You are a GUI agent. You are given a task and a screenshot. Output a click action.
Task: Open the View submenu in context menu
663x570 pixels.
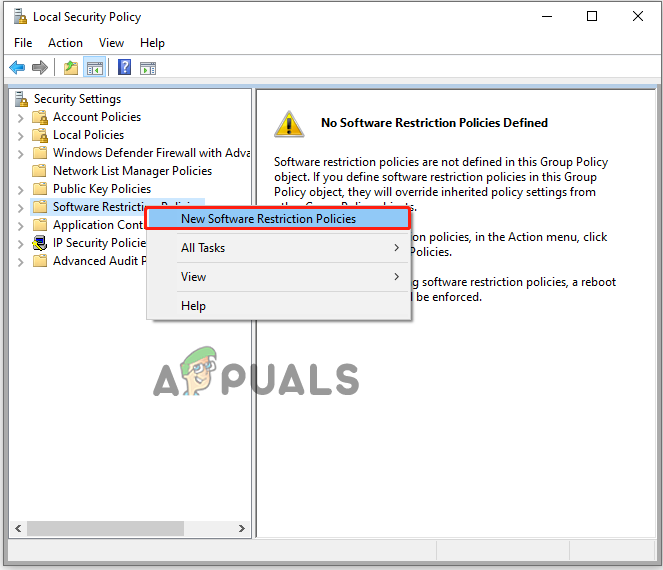click(279, 277)
